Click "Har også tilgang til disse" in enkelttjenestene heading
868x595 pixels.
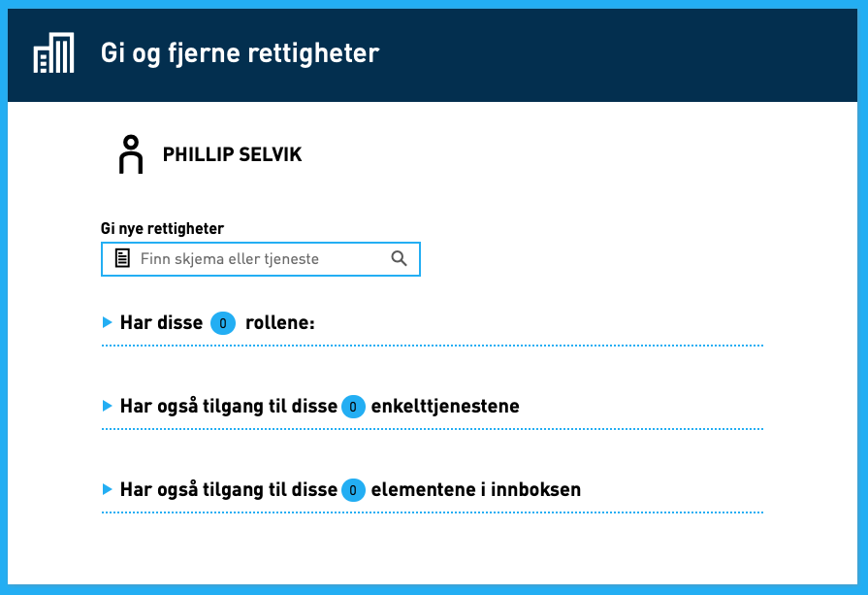(228, 406)
